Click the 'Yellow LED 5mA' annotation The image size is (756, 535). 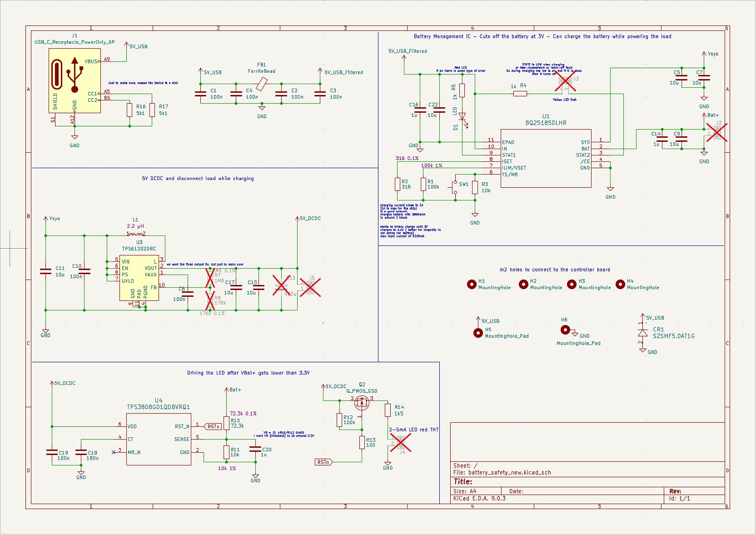tap(564, 100)
